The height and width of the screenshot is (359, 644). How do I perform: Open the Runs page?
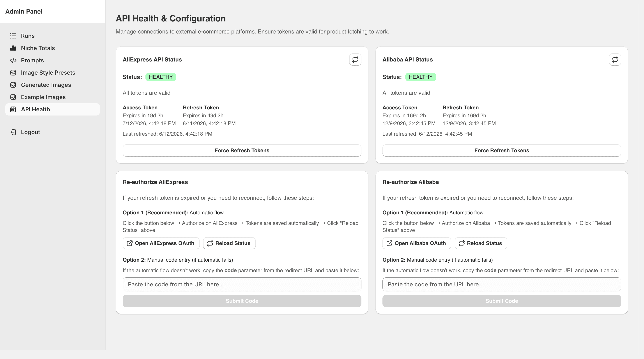(x=53, y=36)
